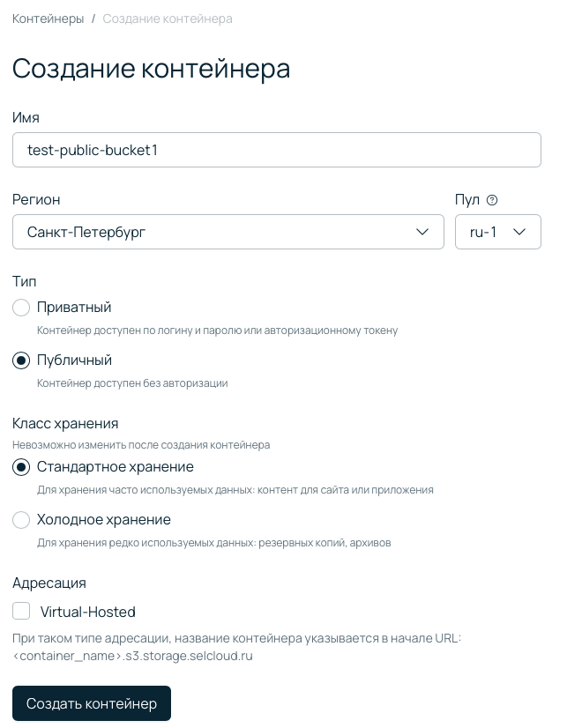The height and width of the screenshot is (728, 567).
Task: Go back via the Контейнеры breadcrumb link
Action: pos(48,18)
